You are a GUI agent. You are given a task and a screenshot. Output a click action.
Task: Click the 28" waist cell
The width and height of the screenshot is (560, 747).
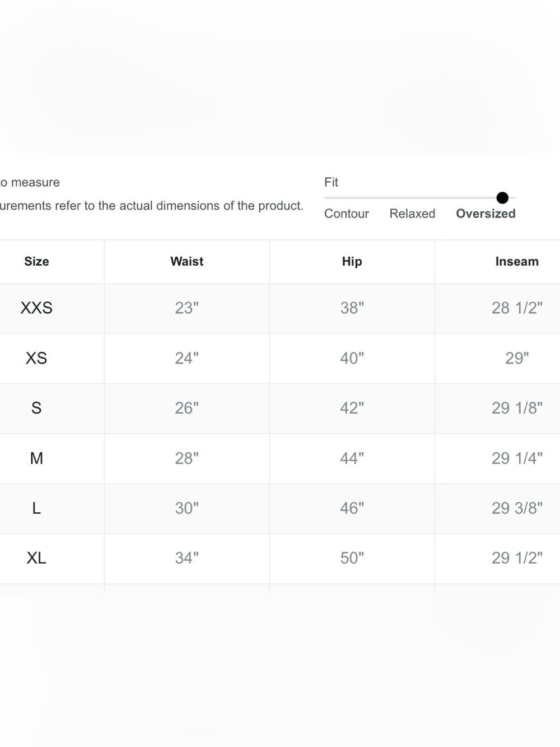(187, 458)
